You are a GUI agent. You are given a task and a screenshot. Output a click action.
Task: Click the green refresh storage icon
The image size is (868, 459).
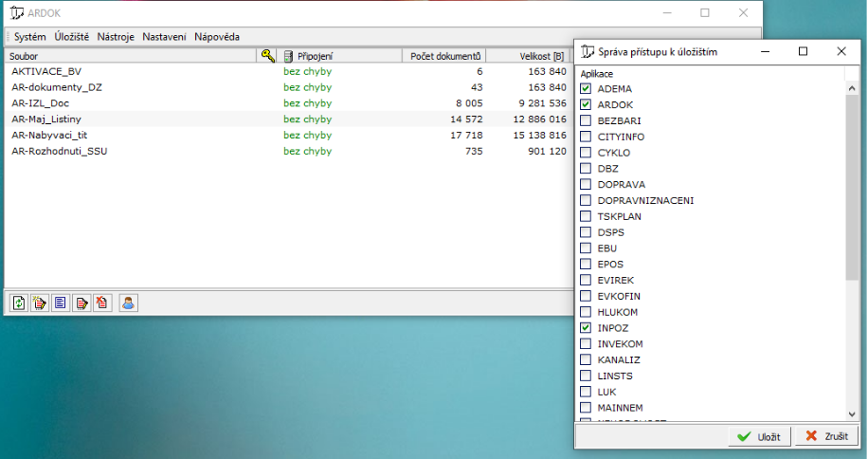pyautogui.click(x=19, y=303)
